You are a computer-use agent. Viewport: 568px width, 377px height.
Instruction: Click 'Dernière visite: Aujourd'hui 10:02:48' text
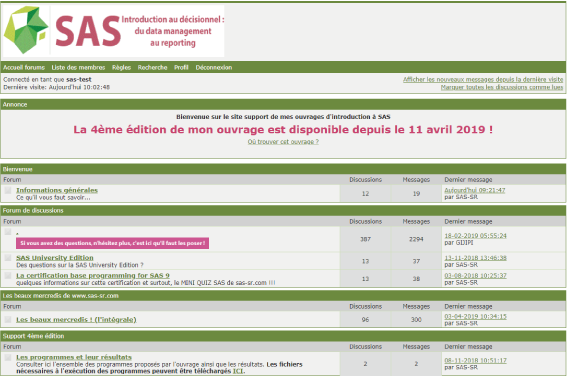[x=57, y=87]
